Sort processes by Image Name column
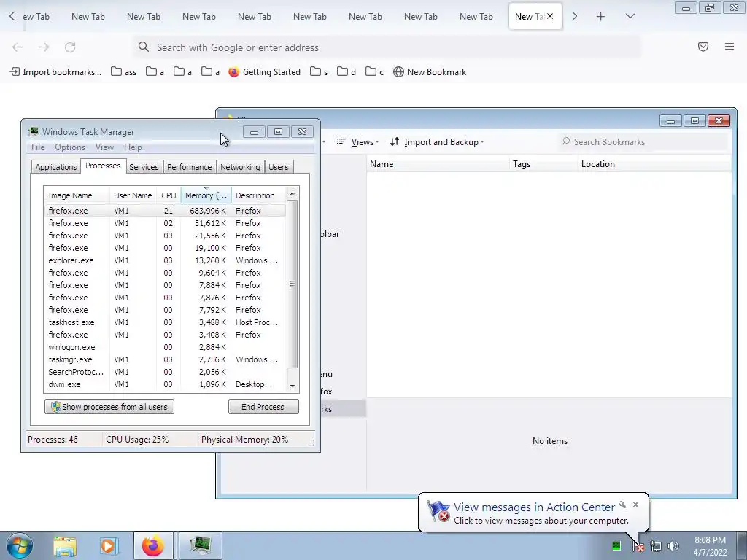Screen dimensions: 747x560 coord(77,195)
